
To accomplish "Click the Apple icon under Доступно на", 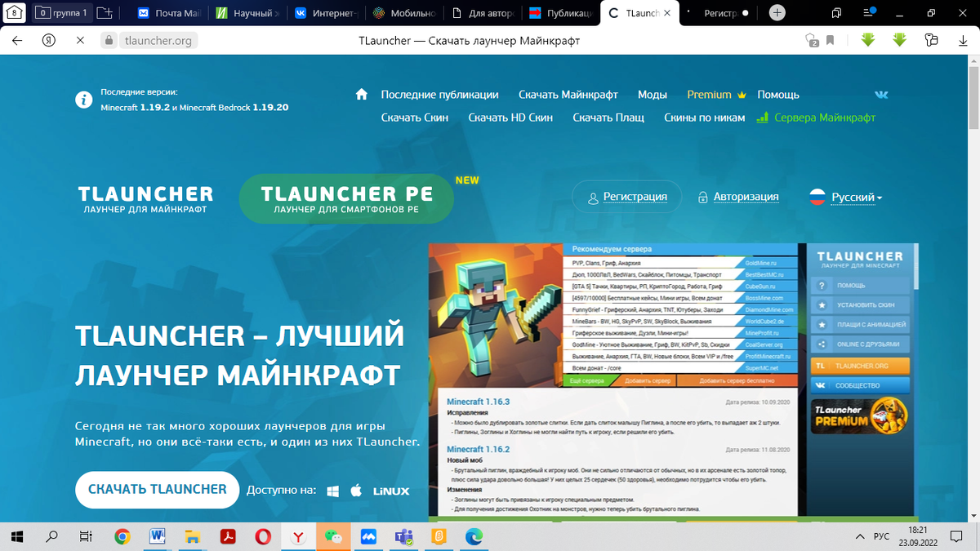I will [x=356, y=491].
